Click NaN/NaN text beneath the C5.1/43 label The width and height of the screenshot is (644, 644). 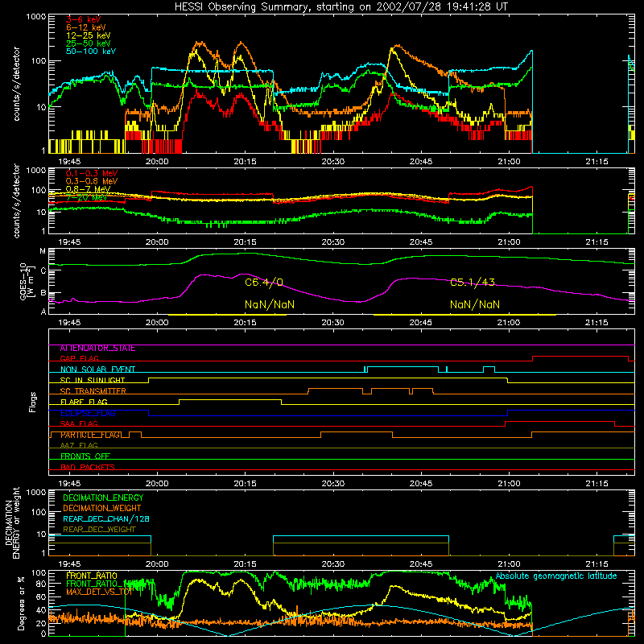point(475,304)
